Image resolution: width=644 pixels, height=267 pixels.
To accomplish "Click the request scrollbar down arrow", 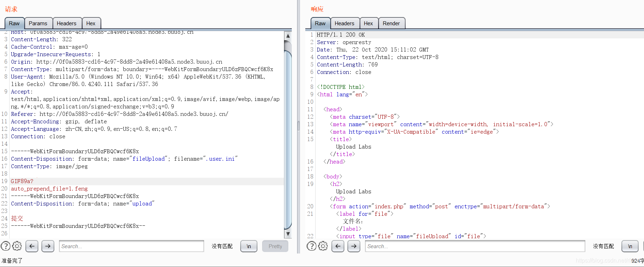I will tap(288, 234).
